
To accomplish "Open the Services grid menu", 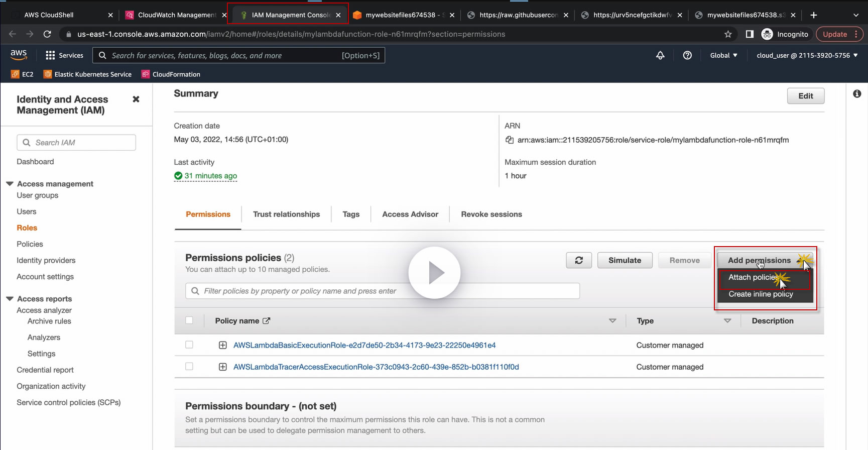I will (64, 55).
